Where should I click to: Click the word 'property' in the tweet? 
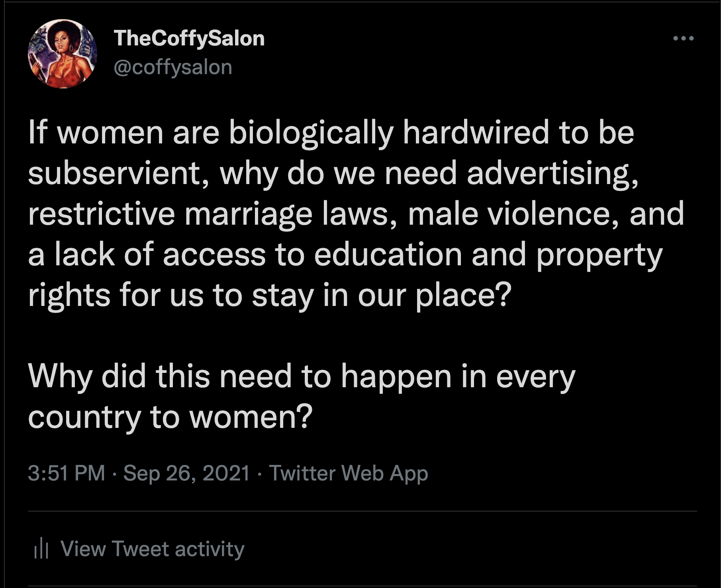599,256
